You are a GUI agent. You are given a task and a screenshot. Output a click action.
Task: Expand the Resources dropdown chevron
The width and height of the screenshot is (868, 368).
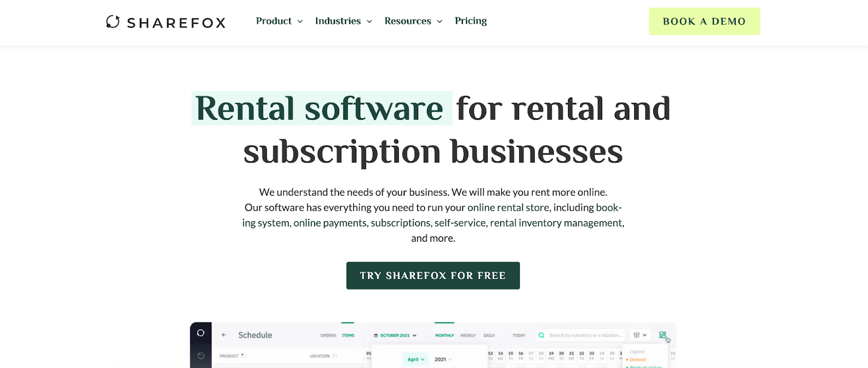click(x=439, y=22)
